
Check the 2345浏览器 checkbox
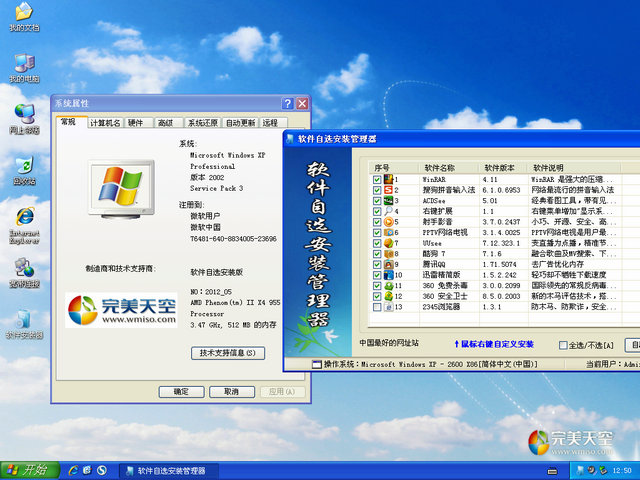click(x=377, y=307)
